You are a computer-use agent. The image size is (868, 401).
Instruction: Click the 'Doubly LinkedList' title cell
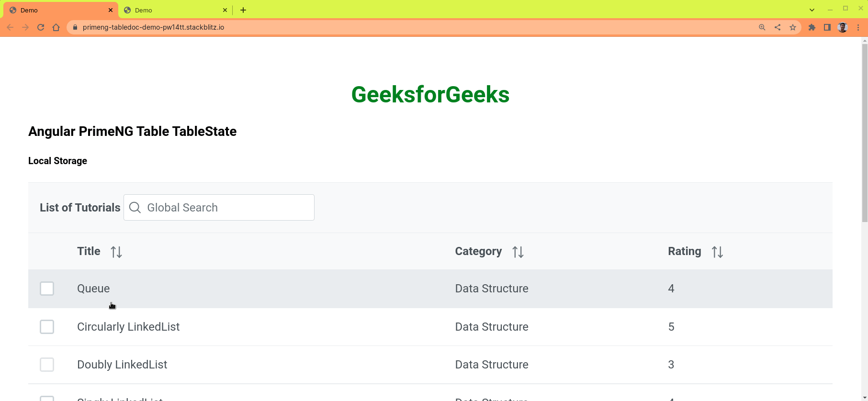click(122, 365)
